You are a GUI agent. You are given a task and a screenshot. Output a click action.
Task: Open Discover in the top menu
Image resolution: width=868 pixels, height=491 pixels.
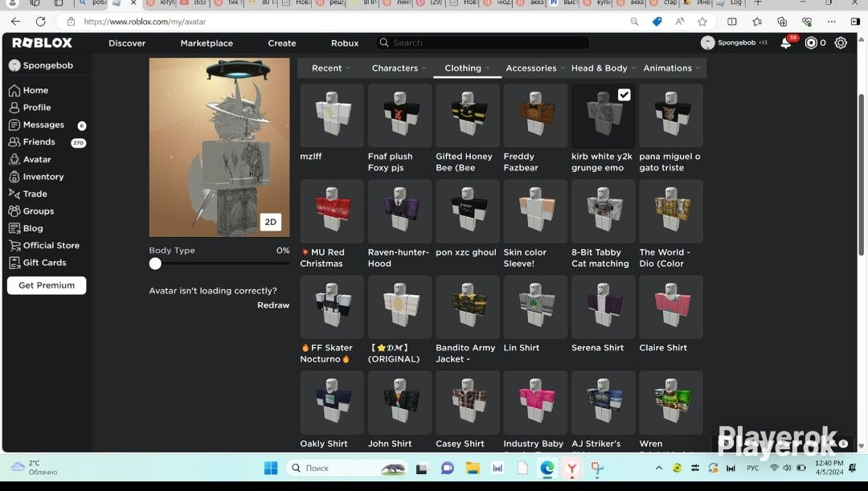point(127,43)
